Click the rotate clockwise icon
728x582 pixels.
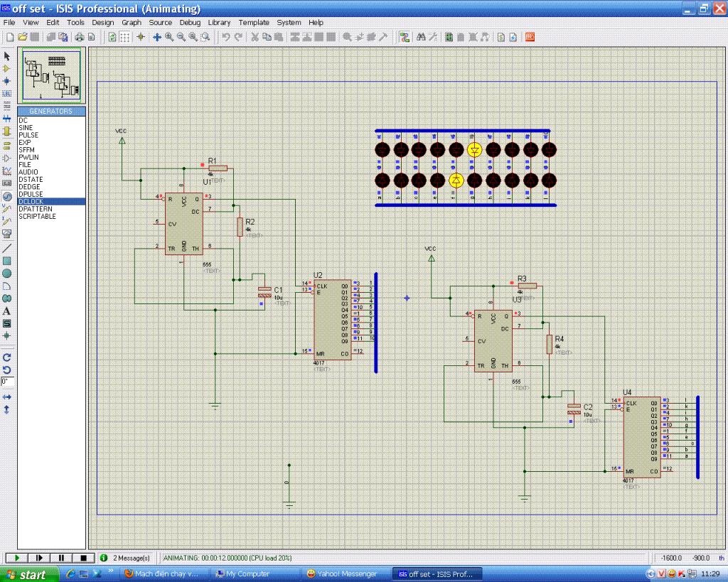[7, 357]
